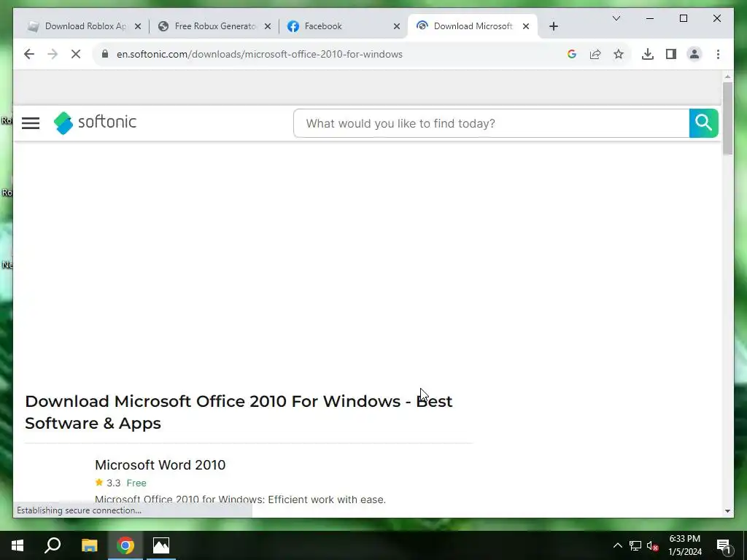Viewport: 747px width, 560px height.
Task: Switch to the Free Robux Generator tab
Action: [214, 26]
